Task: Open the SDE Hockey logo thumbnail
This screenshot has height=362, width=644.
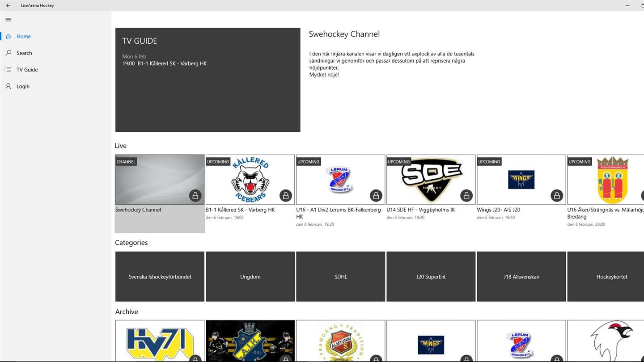Action: 431,180
